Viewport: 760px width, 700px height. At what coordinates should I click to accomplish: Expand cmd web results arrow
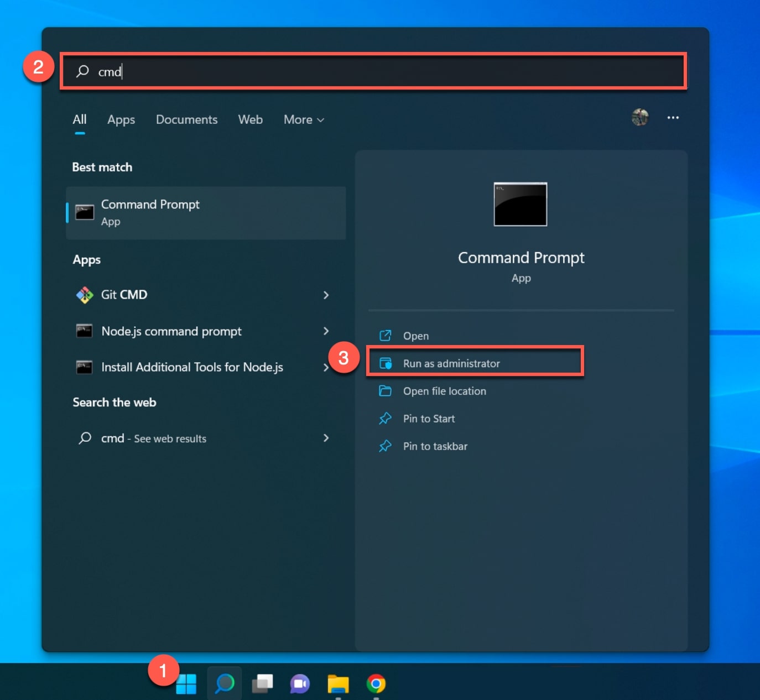(326, 438)
